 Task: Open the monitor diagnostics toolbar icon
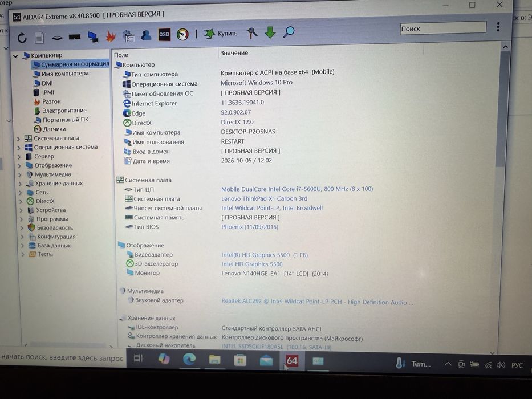pos(93,36)
